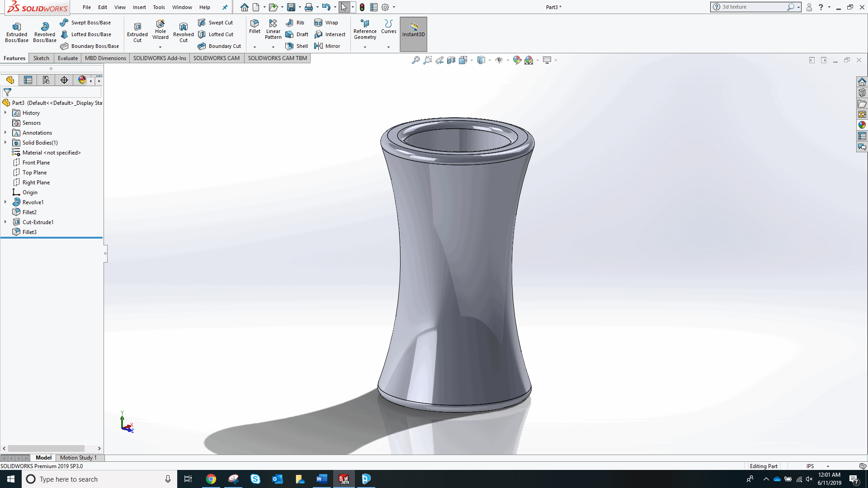Viewport: 868px width, 488px height.
Task: Toggle Hide/Show Items eye icon
Action: [499, 60]
